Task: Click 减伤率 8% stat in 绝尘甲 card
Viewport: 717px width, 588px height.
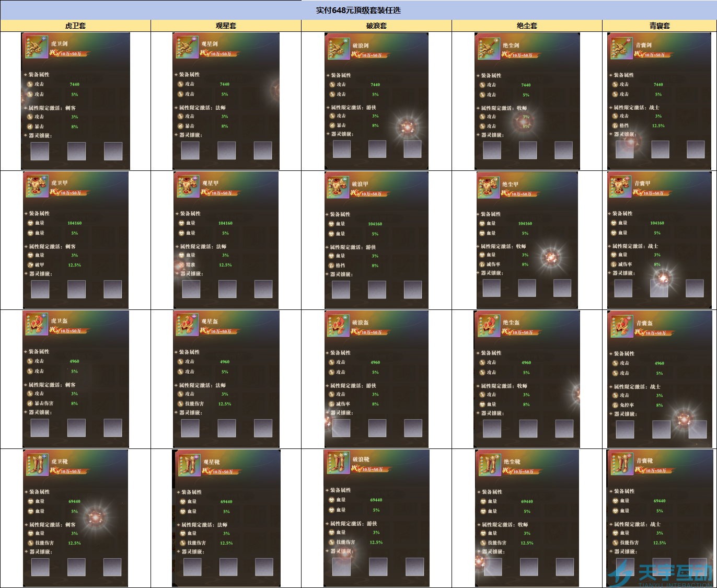Action: coord(504,264)
